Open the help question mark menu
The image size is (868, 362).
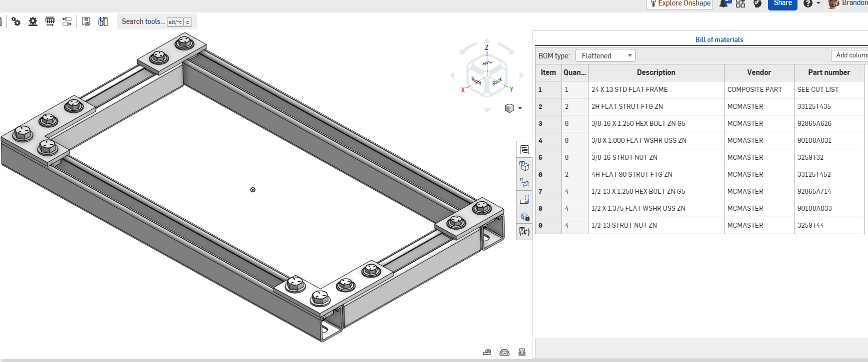pyautogui.click(x=811, y=3)
